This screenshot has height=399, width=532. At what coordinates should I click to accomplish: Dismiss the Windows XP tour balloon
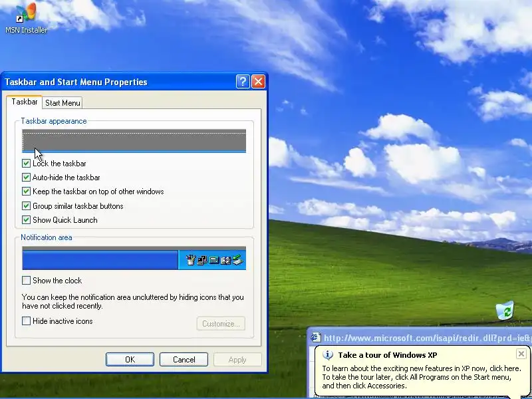[521, 354]
